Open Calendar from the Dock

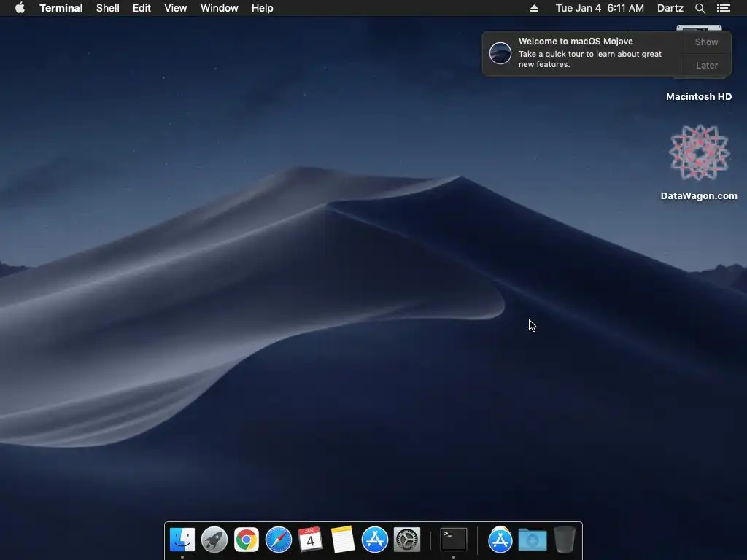click(310, 540)
